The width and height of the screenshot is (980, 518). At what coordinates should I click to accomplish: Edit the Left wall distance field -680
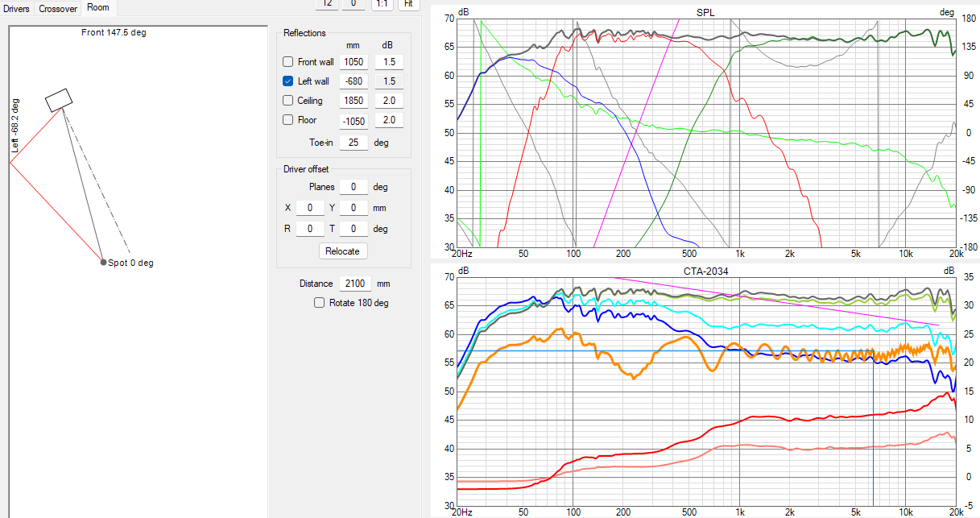[354, 81]
